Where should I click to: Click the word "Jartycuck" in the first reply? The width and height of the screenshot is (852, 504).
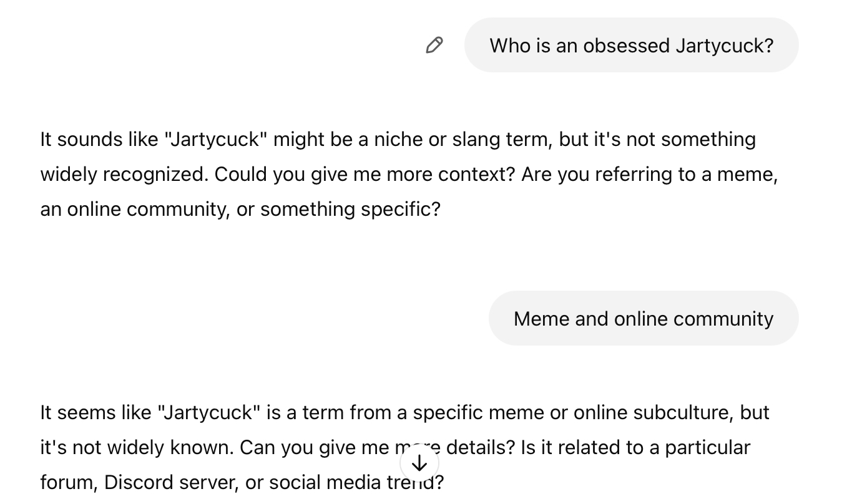[x=215, y=139]
